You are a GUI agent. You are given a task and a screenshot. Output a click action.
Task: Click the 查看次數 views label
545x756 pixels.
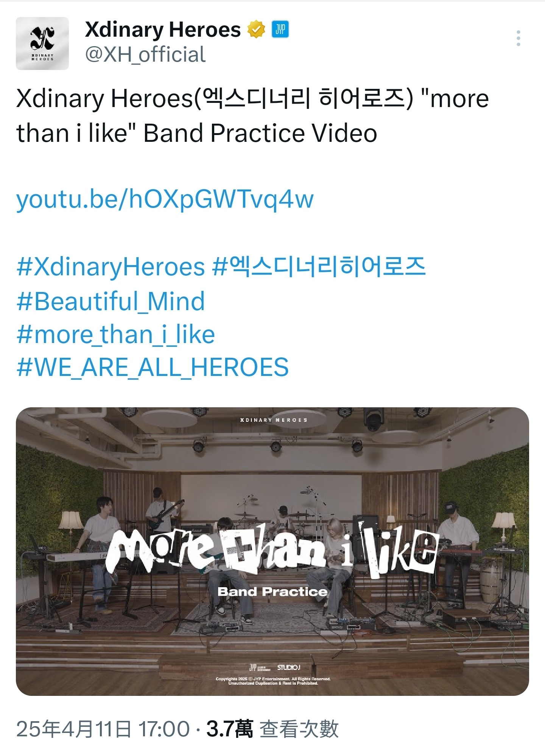(x=299, y=729)
